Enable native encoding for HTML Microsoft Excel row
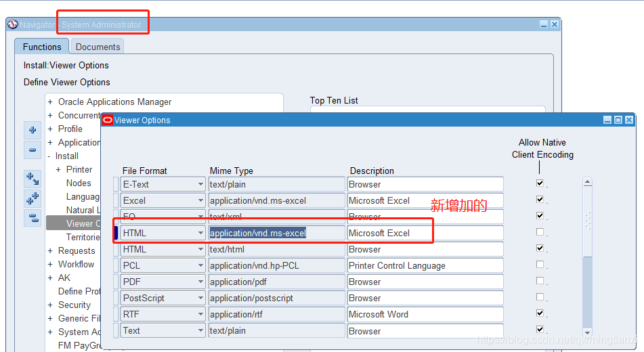 point(540,232)
